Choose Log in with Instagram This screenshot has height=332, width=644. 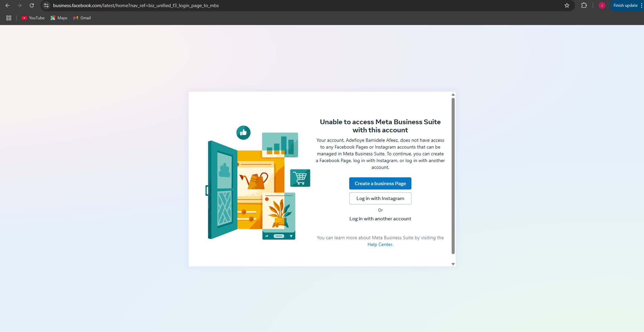point(380,198)
